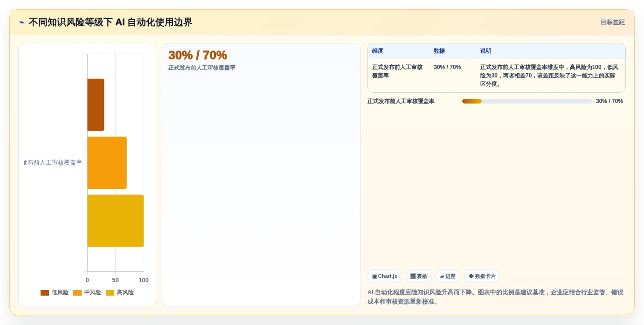This screenshot has width=644, height=325.
Task: Click the footer note about AI 自动化程度
Action: coord(495,297)
